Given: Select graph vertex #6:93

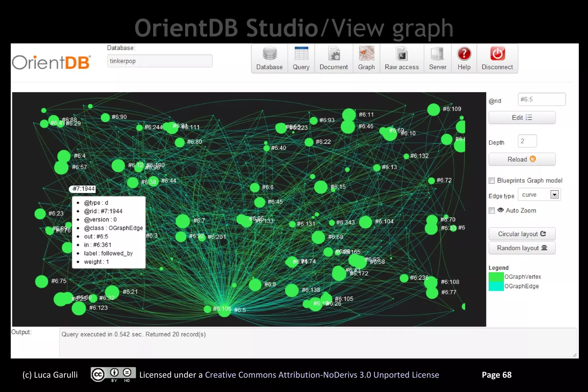Looking at the screenshot, I should [314, 121].
